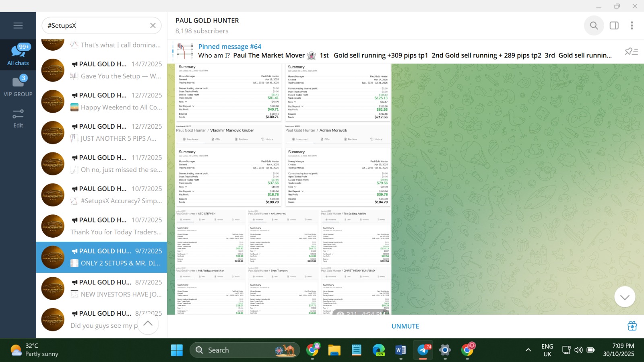Open the pinned message chart thumbnail
644x362 pixels.
click(185, 51)
